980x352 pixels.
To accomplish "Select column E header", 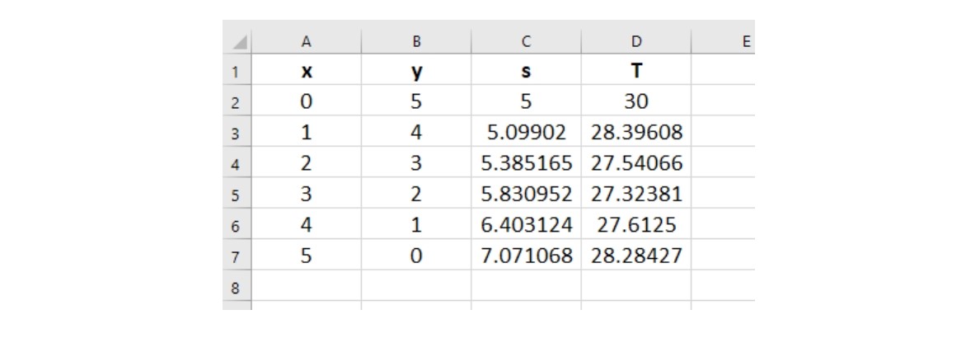I will 724,42.
